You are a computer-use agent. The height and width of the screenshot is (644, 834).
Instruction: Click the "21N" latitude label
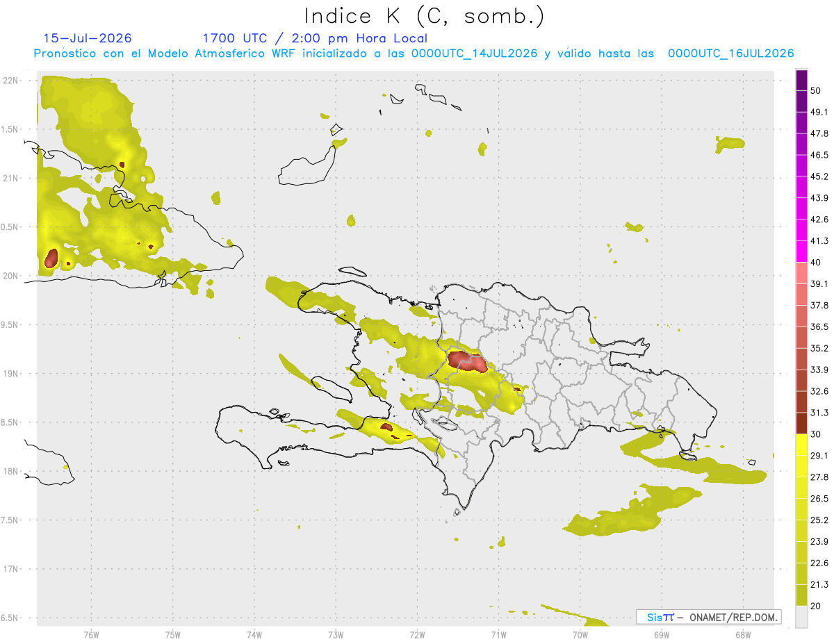(x=11, y=178)
